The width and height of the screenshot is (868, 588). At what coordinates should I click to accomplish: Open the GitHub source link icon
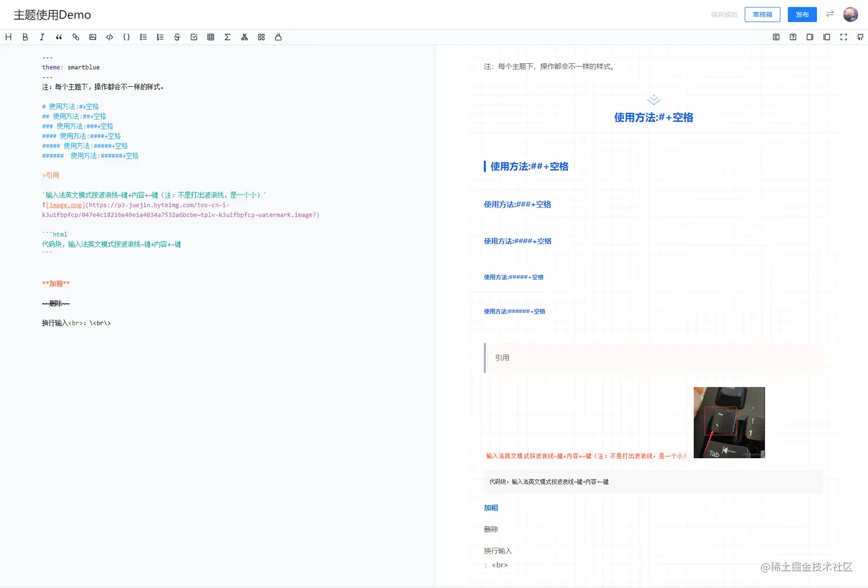860,37
